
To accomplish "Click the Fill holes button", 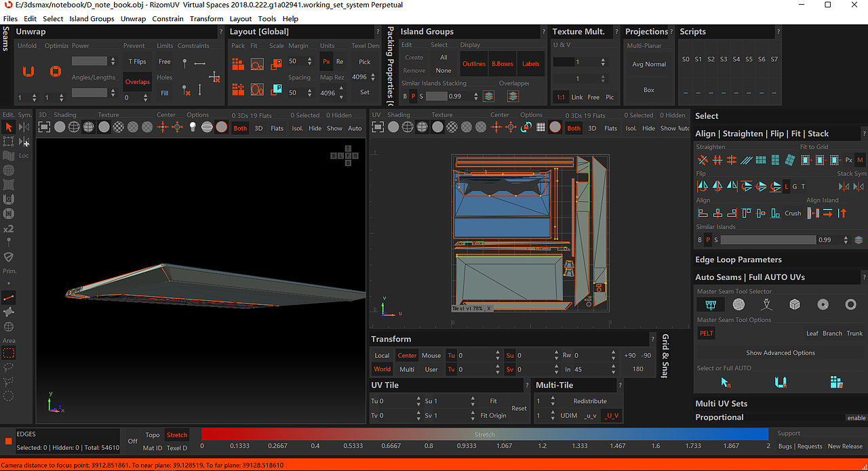I will pos(165,93).
